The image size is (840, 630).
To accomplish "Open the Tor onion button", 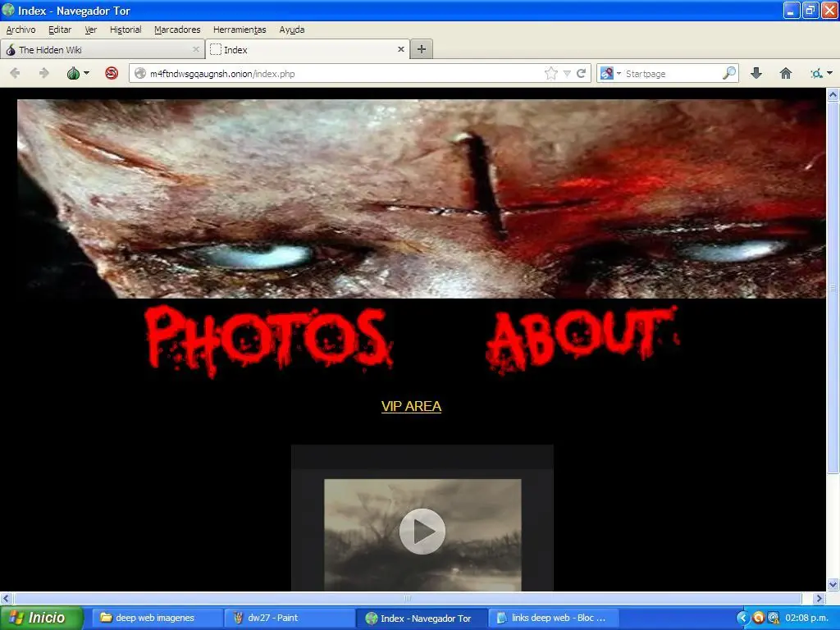I will click(73, 73).
